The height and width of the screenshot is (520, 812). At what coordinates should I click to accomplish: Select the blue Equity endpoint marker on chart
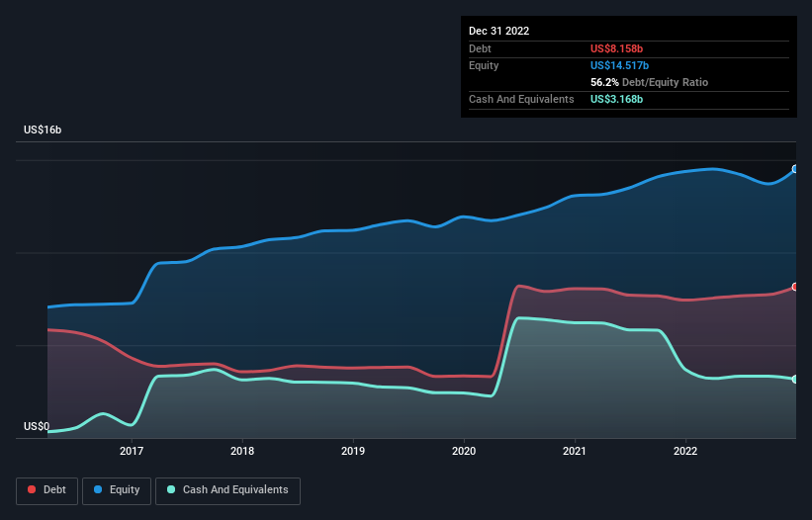click(x=795, y=169)
